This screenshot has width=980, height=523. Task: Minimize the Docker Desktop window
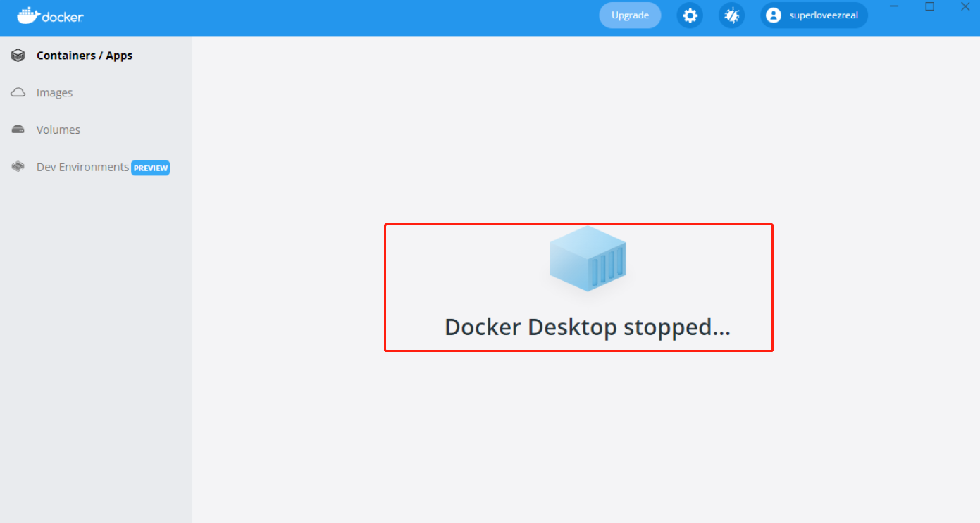click(893, 6)
